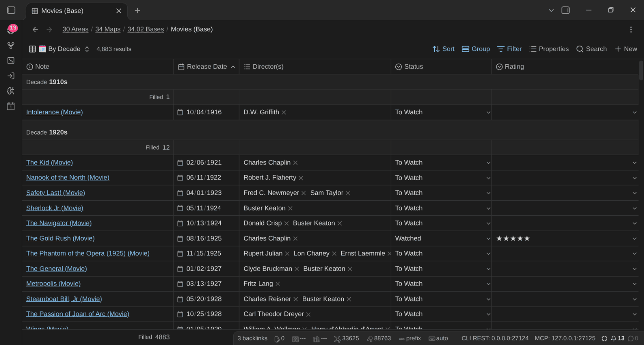Screen dimensions: 644x345
Task: Open the Status dropdown for Metropolis
Action: click(x=488, y=284)
